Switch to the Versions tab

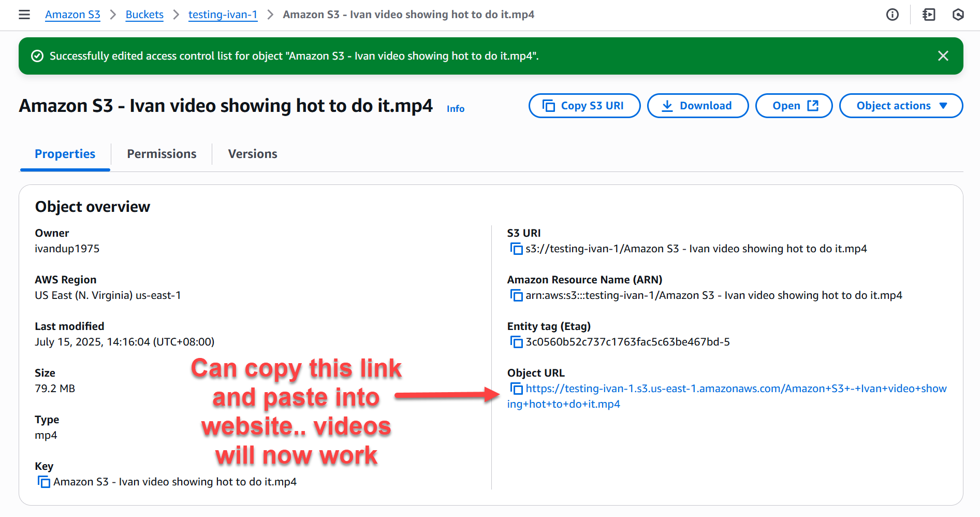(x=253, y=154)
